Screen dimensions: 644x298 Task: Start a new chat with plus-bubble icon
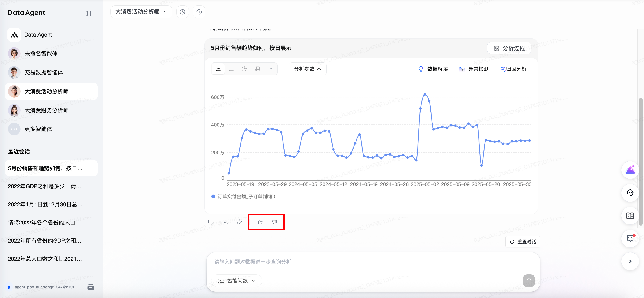pos(199,12)
